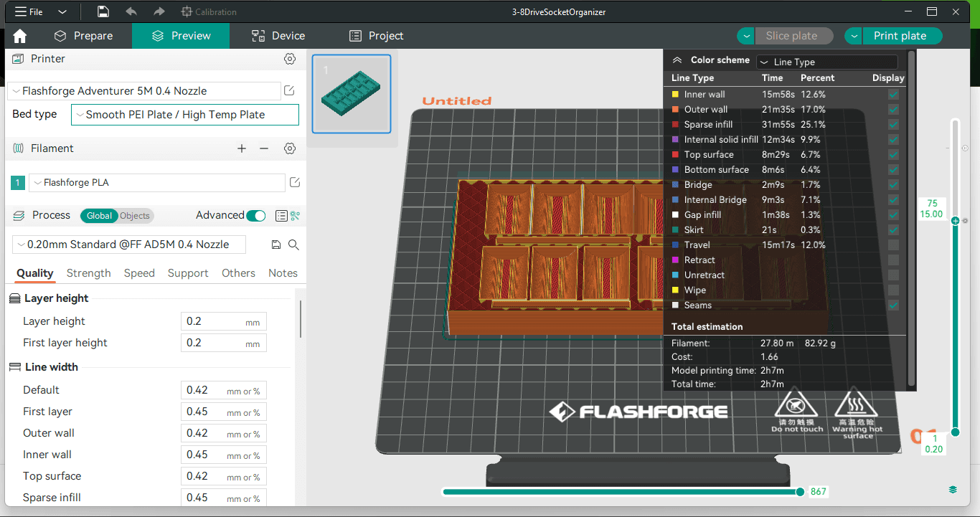This screenshot has width=980, height=517.
Task: Open the Strength settings tab
Action: pyautogui.click(x=89, y=273)
